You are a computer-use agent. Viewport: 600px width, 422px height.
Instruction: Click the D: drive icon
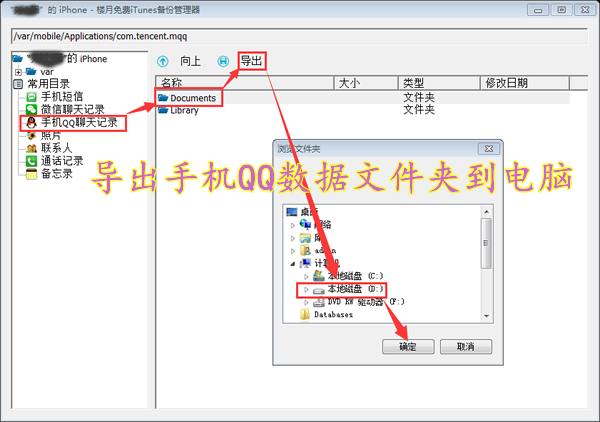[319, 290]
